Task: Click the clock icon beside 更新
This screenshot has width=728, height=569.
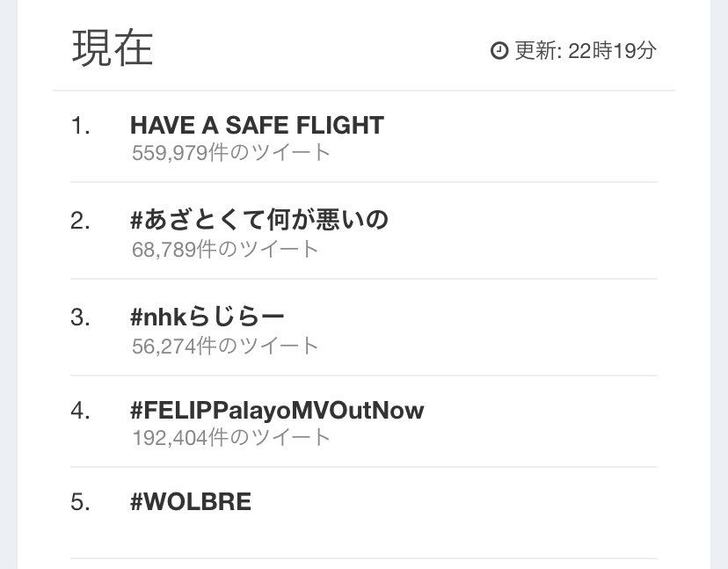Action: tap(499, 50)
